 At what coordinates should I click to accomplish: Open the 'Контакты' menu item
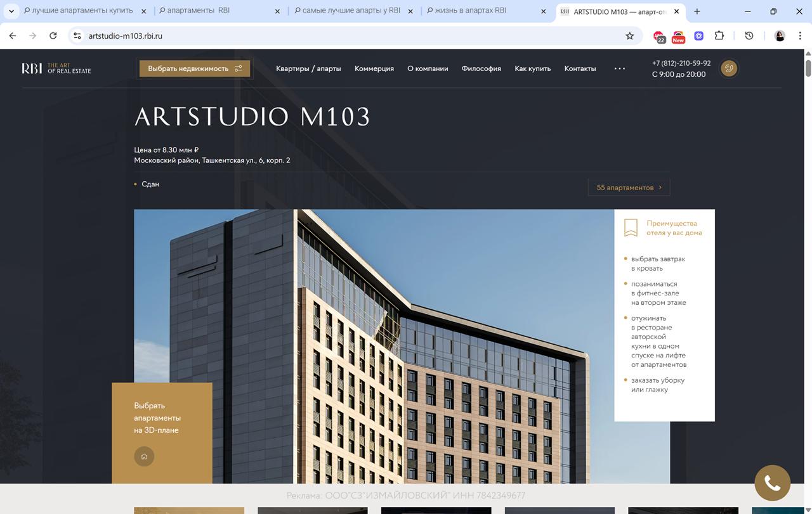580,68
